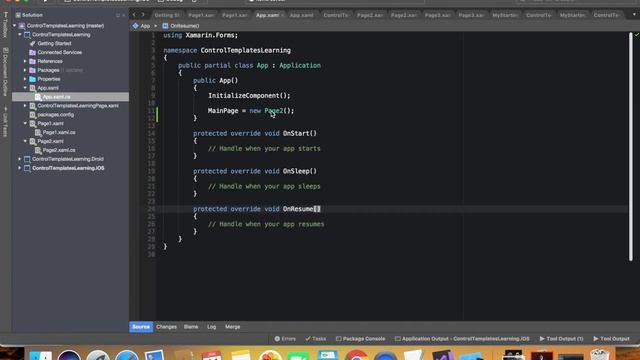Collapse the App.xaml node
This screenshot has height=360, width=640.
25,88
